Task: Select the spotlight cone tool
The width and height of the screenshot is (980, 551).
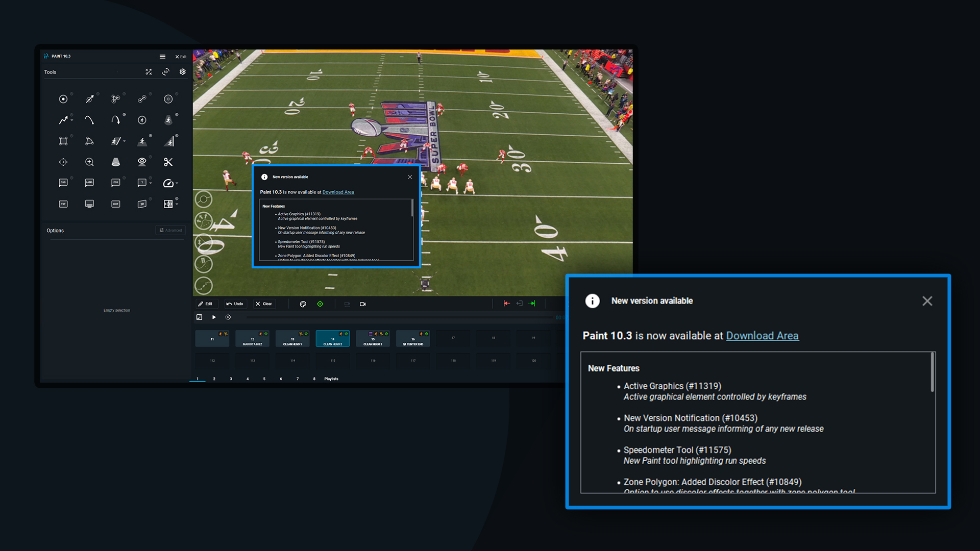Action: (x=116, y=162)
